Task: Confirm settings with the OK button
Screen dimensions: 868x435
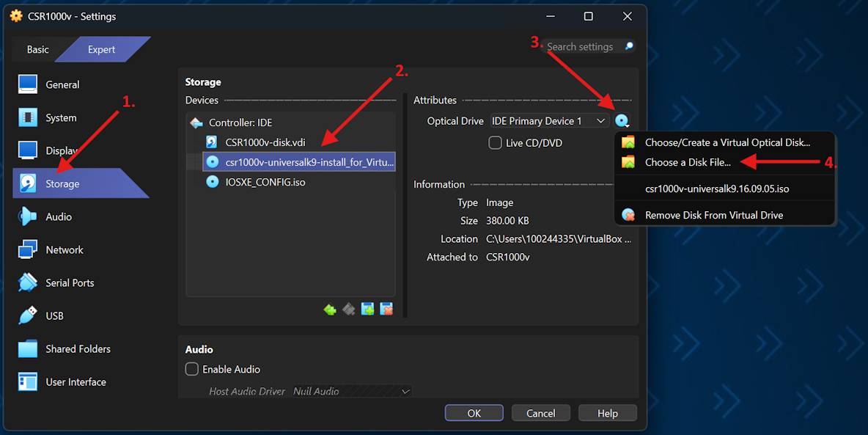Action: pyautogui.click(x=474, y=412)
